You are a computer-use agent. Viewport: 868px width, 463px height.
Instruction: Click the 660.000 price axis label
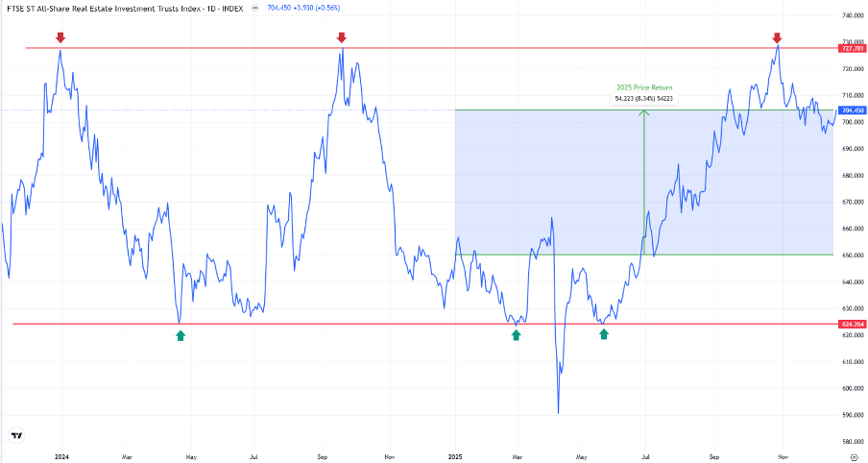tap(853, 229)
